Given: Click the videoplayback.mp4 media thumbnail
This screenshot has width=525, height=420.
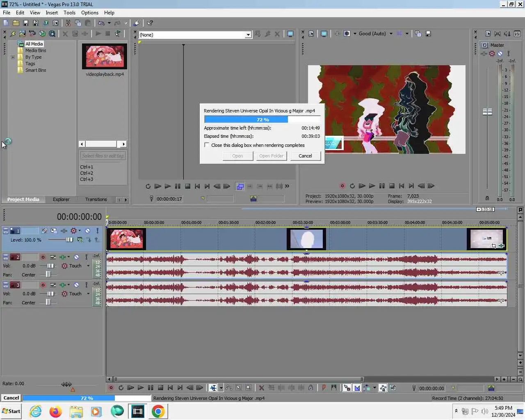Looking at the screenshot, I should (105, 56).
